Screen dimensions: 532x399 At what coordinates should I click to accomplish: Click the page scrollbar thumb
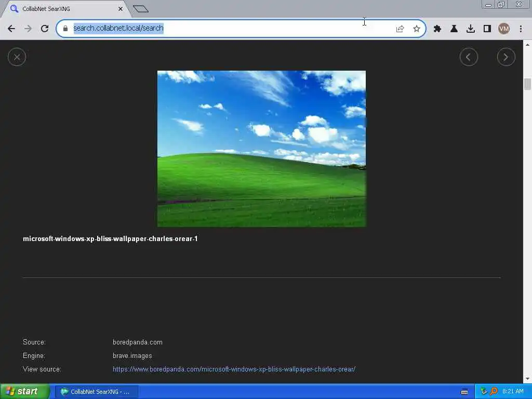pyautogui.click(x=527, y=84)
